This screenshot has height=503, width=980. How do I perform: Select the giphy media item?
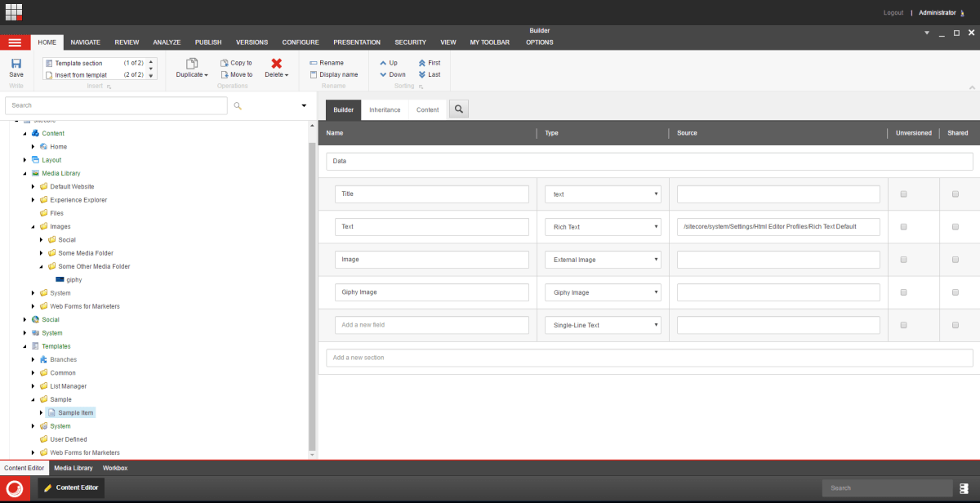click(73, 279)
